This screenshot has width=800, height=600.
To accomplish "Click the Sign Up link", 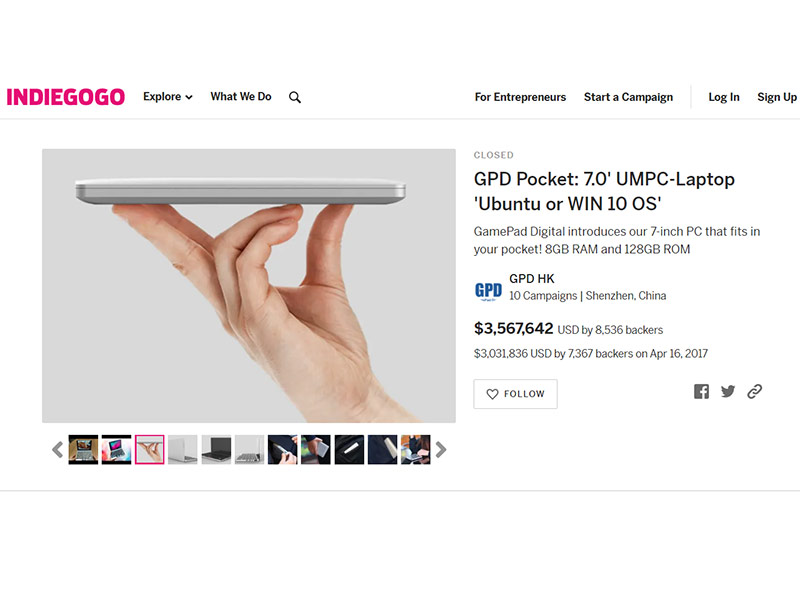I will coord(777,97).
